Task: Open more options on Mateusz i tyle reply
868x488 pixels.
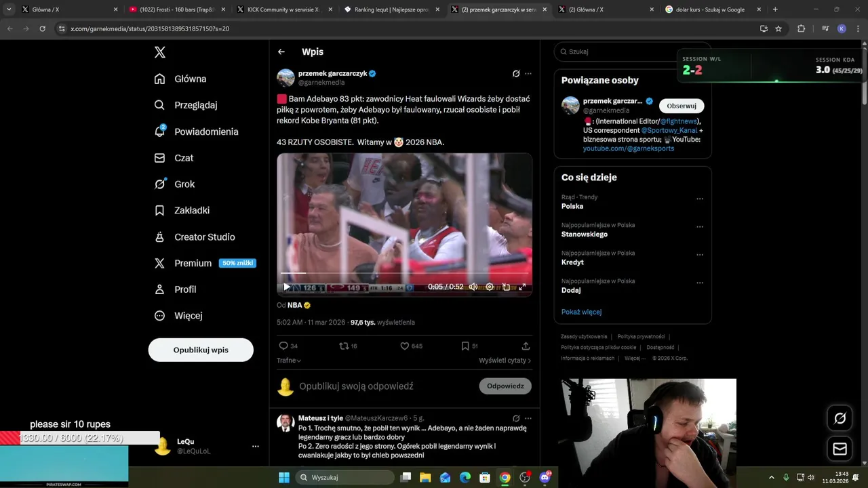Action: point(528,418)
